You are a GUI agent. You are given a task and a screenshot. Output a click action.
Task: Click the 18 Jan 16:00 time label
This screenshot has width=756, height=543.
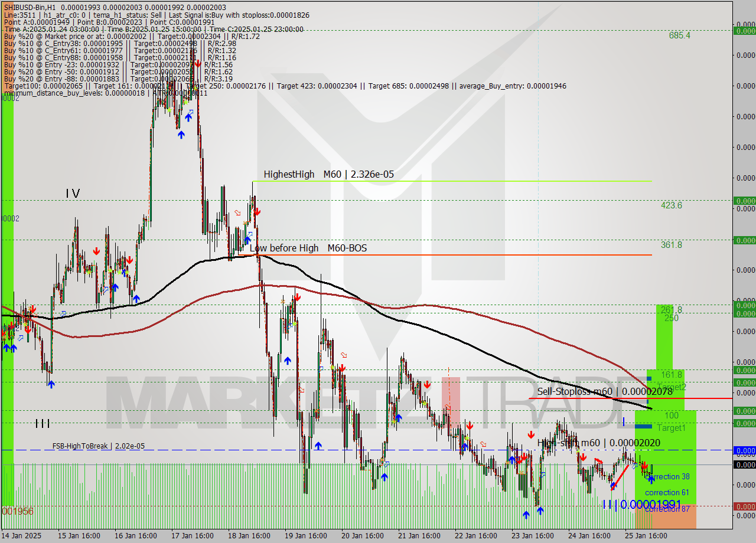[x=249, y=536]
